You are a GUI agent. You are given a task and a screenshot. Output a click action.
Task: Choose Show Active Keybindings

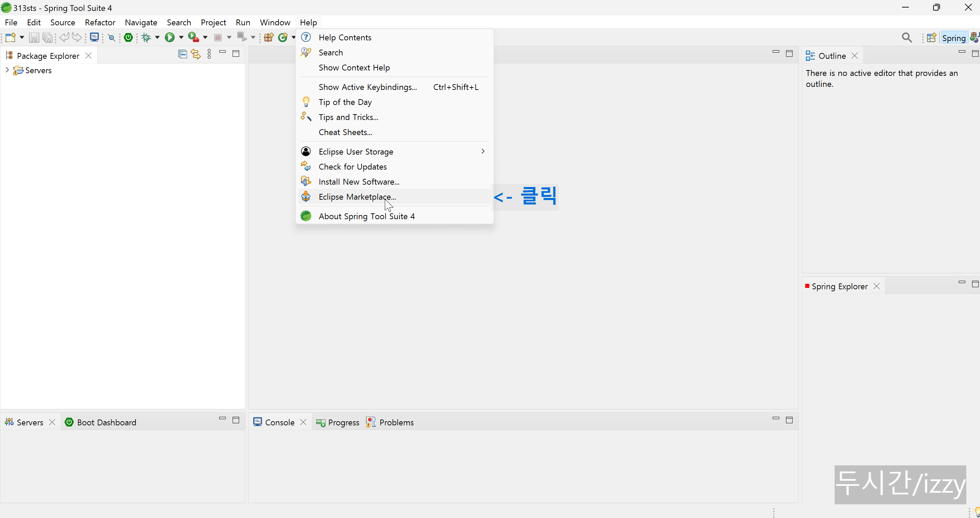(394, 87)
